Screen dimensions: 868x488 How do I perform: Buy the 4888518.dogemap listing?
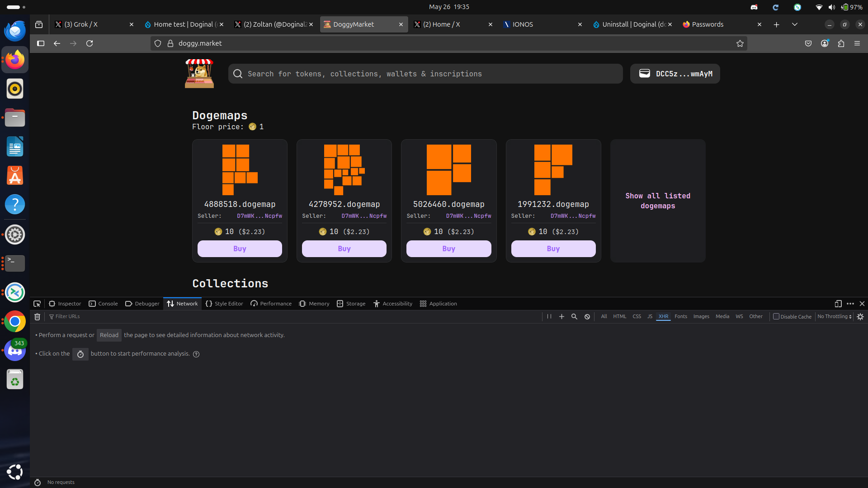tap(240, 249)
